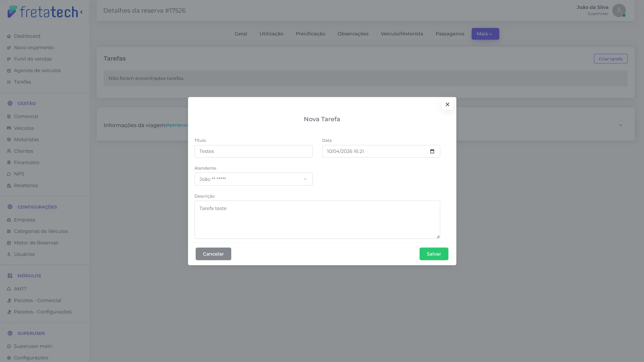
Task: Click the Dashboard home icon in sidebar
Action: coord(9,36)
